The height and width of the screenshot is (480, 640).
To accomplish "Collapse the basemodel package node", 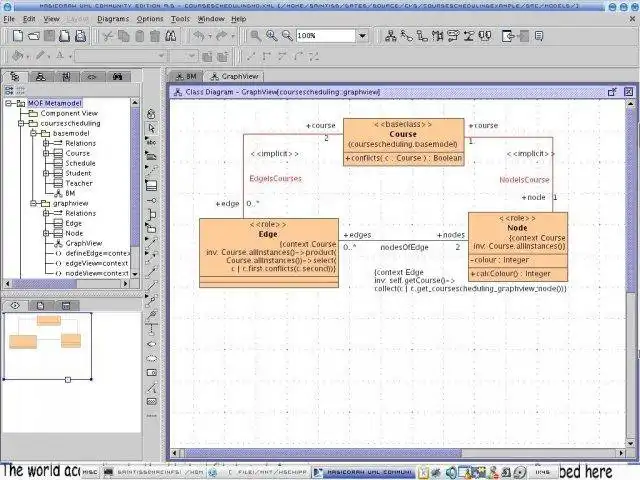I will (x=33, y=133).
